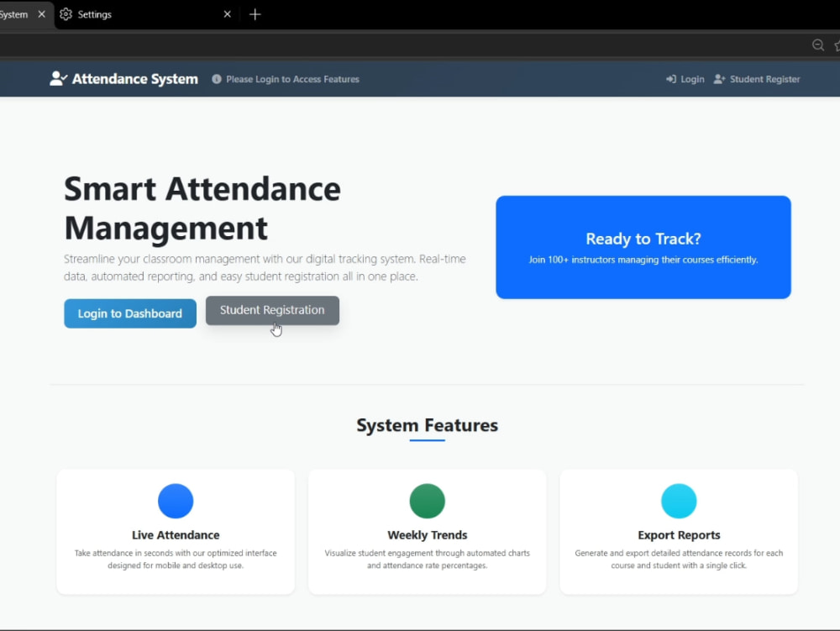Go to Student Register in navbar
Image resolution: width=840 pixels, height=631 pixels.
[757, 79]
